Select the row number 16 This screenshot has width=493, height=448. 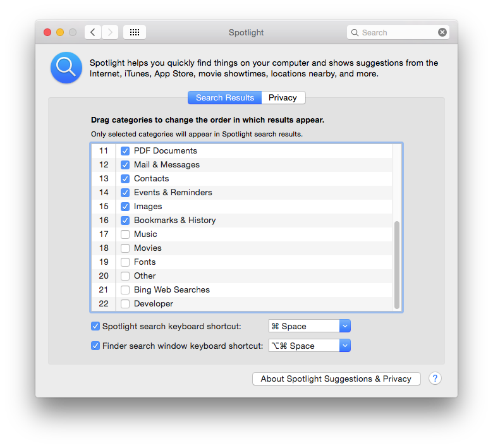pyautogui.click(x=104, y=221)
